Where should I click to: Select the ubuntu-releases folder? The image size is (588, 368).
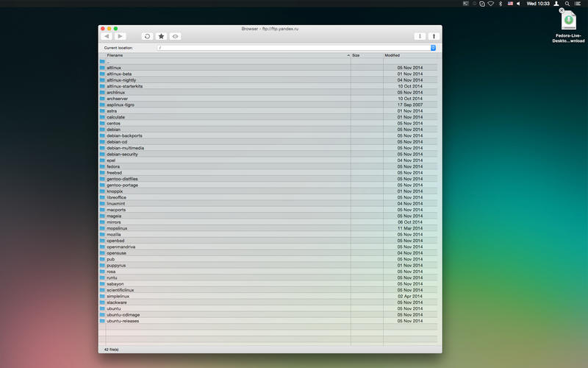(122, 321)
